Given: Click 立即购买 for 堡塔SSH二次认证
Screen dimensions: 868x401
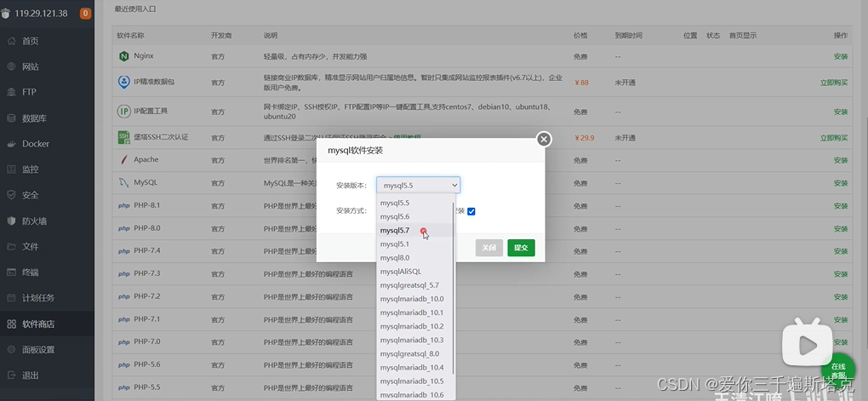Looking at the screenshot, I should coord(834,138).
